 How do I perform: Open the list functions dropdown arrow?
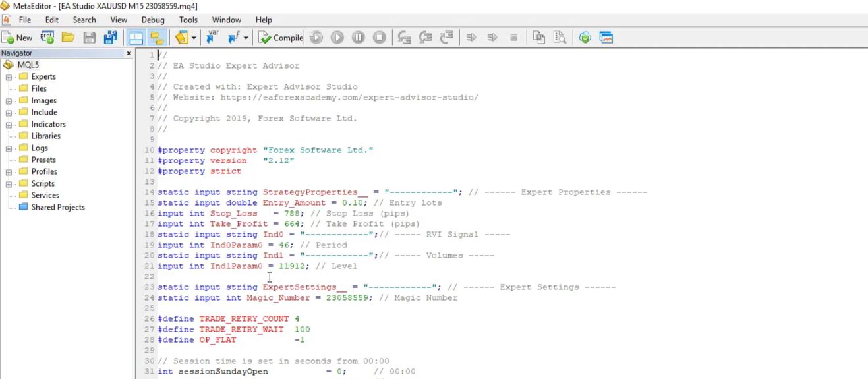(246, 38)
